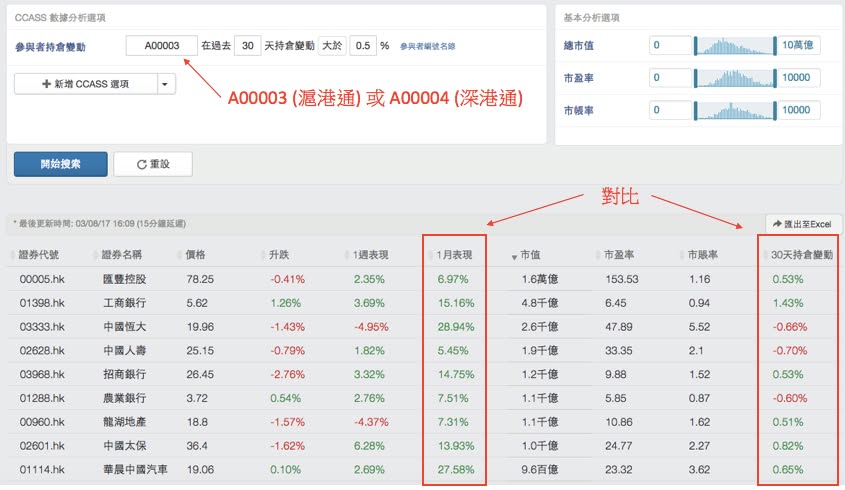Expand the caret next to 新增 CCASS 選項
This screenshot has width=845, height=490.
click(x=166, y=84)
